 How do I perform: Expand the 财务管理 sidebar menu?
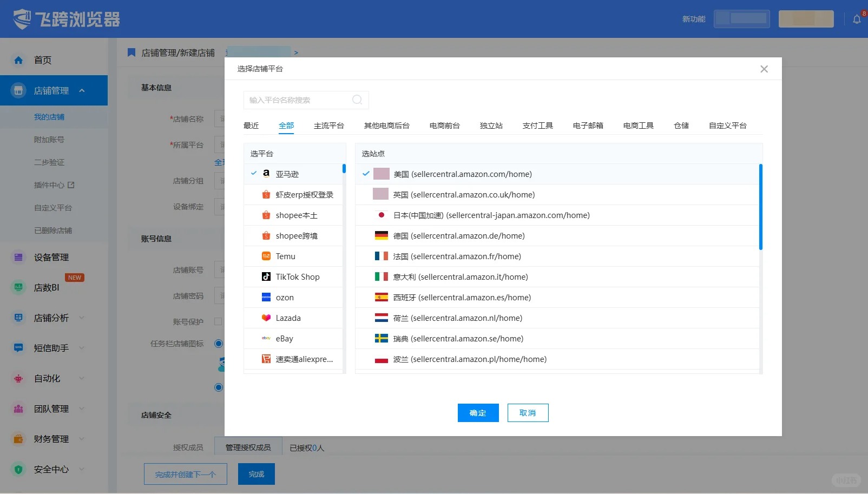click(x=82, y=439)
